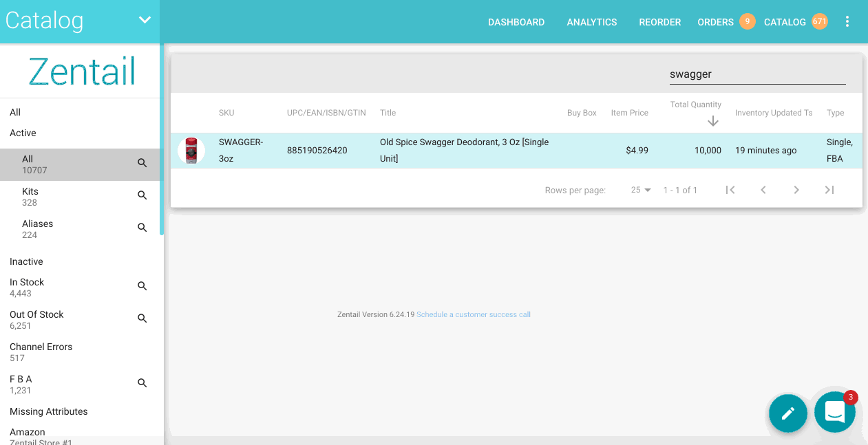The width and height of the screenshot is (868, 445).
Task: Sort by the Title column header
Action: tap(388, 113)
